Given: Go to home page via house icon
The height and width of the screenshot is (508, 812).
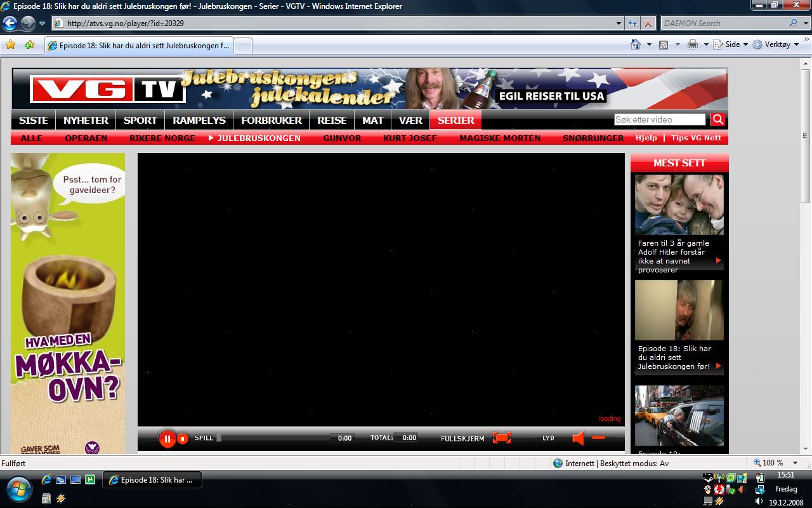Looking at the screenshot, I should [x=636, y=44].
